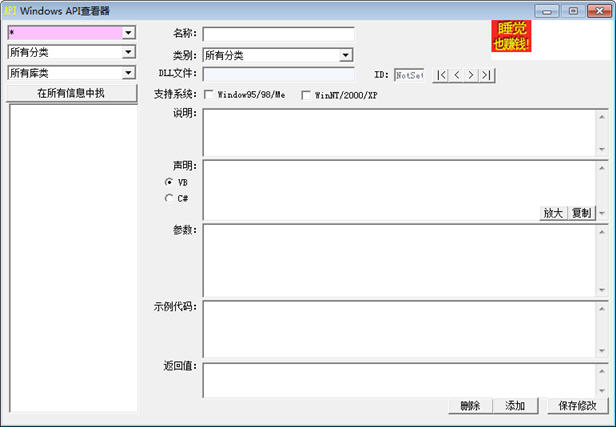Click inside the 参数 parameters text area

400,260
